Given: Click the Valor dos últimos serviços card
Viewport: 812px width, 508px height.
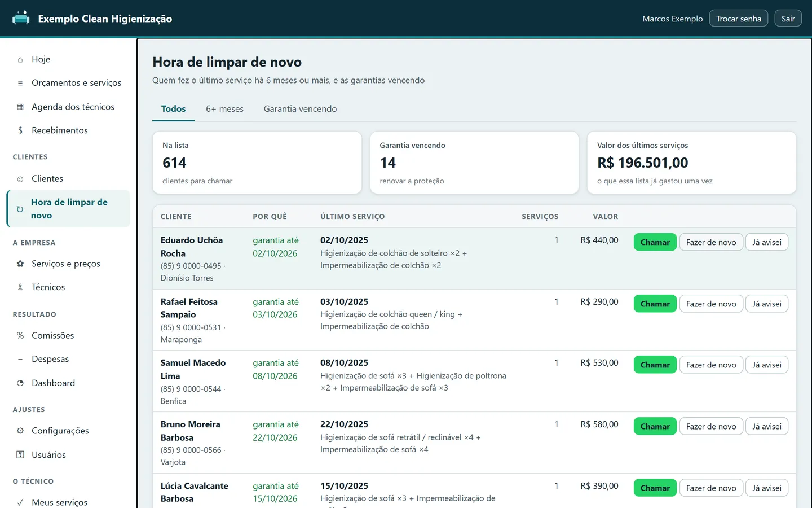Looking at the screenshot, I should point(691,163).
